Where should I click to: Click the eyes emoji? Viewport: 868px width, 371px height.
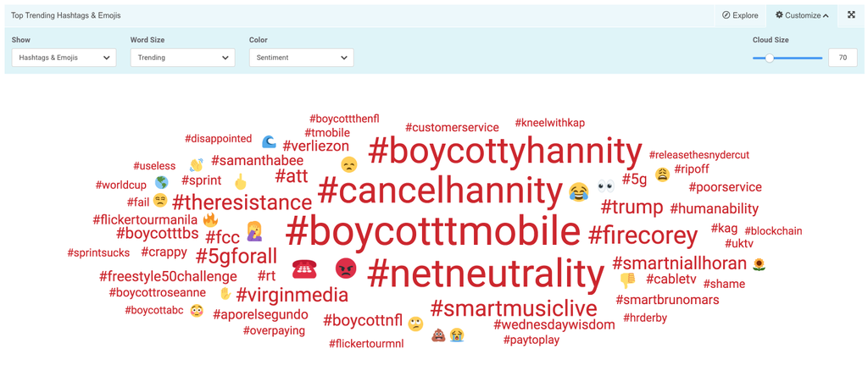605,187
